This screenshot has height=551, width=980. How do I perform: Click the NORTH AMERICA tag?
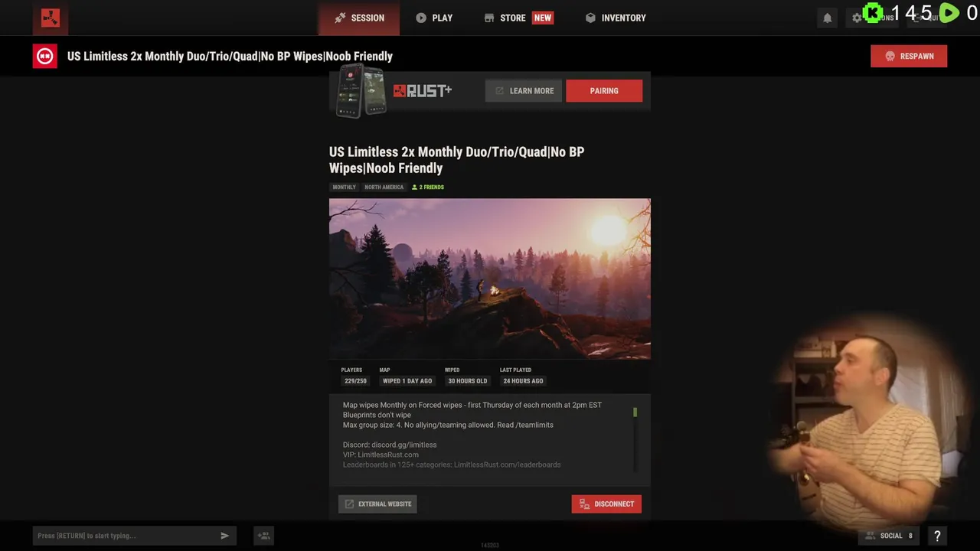[x=384, y=187]
